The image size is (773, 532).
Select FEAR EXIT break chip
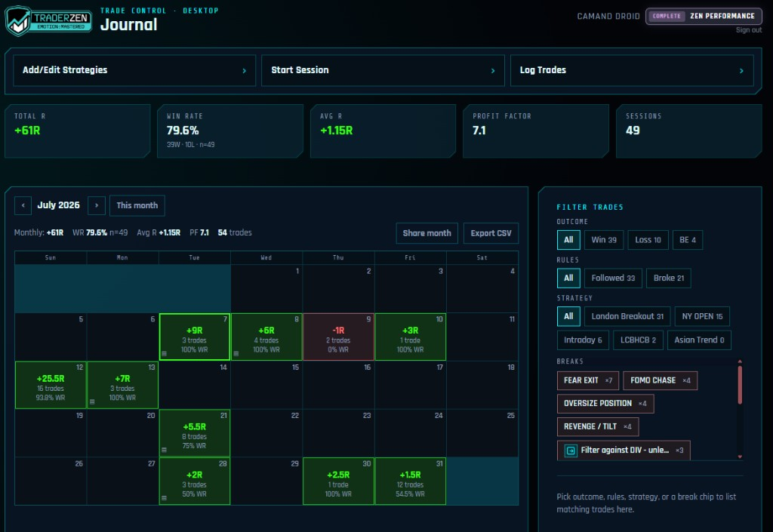pos(587,380)
